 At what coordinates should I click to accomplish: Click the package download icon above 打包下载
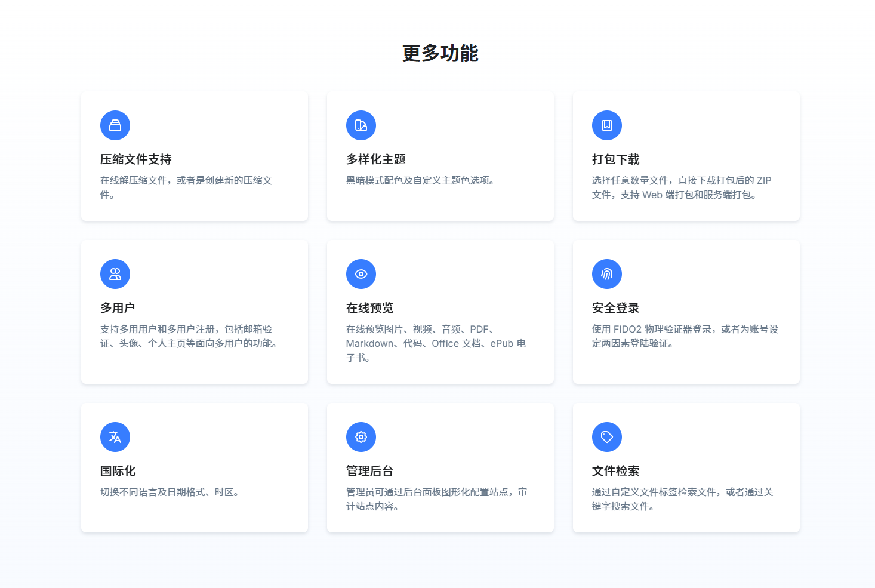coord(607,125)
